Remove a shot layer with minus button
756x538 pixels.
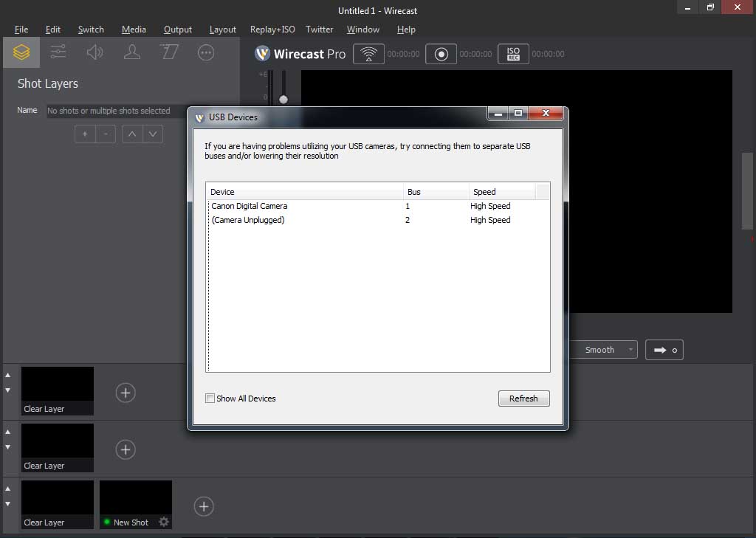pos(106,134)
